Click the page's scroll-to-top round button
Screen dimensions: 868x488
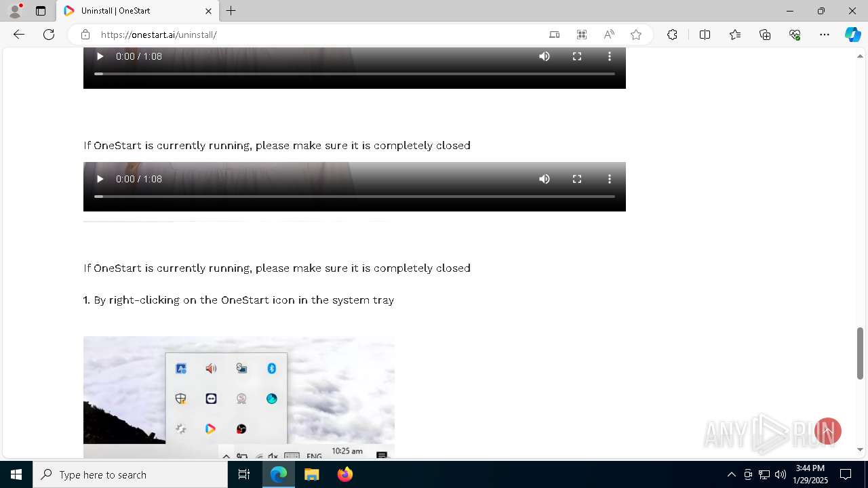pyautogui.click(x=827, y=431)
